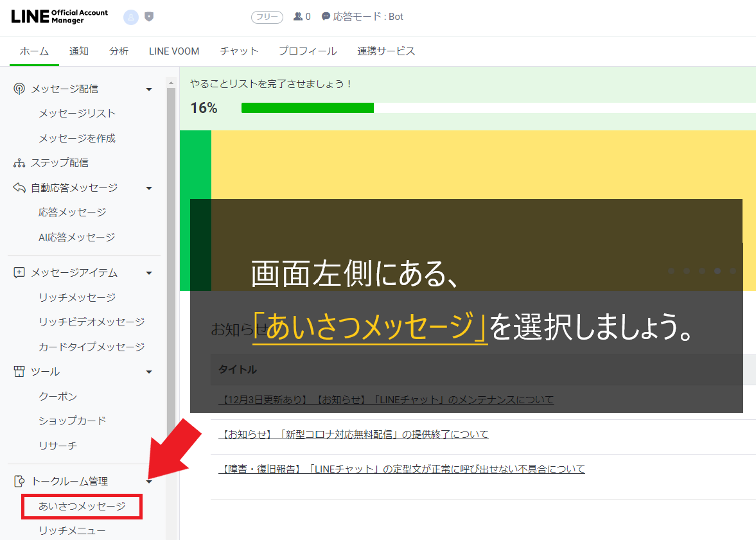Click the トークルーム管理 chat settings icon
Image resolution: width=756 pixels, height=540 pixels.
(x=19, y=482)
